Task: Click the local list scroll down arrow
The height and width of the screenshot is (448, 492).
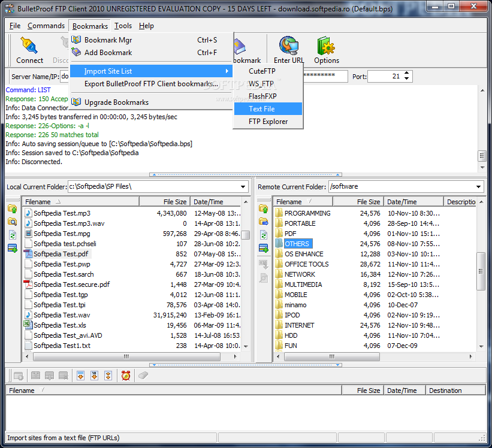Action: 246,346
